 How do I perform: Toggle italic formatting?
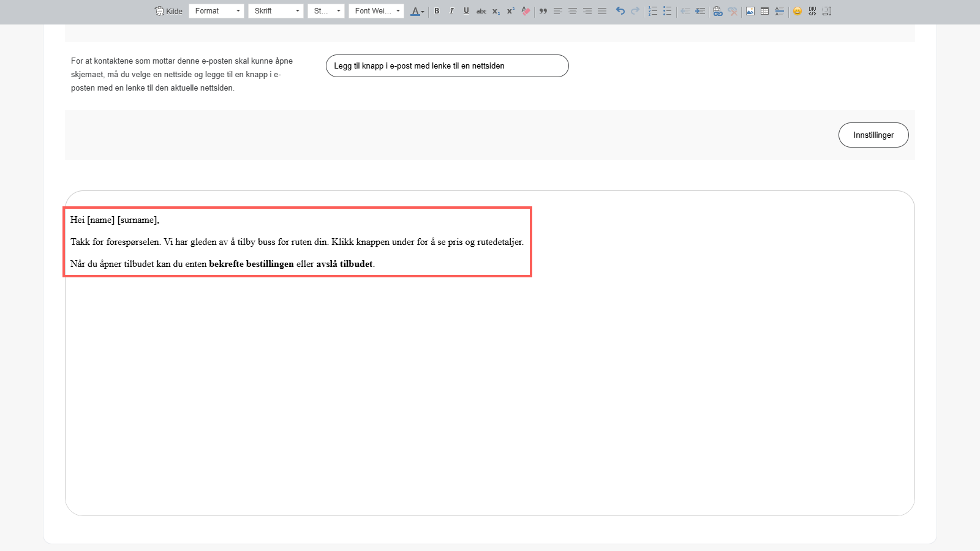coord(451,11)
